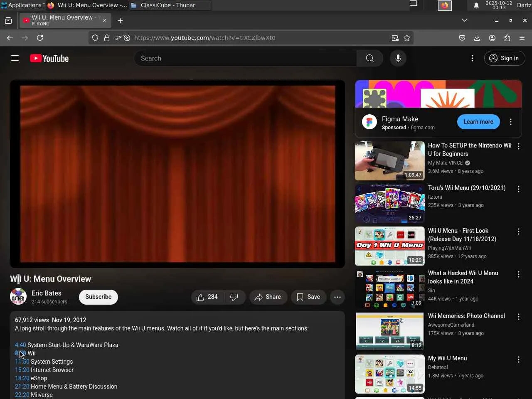Jump to timestamp 15:20 Internet Browser
The image size is (532, 399).
22,370
